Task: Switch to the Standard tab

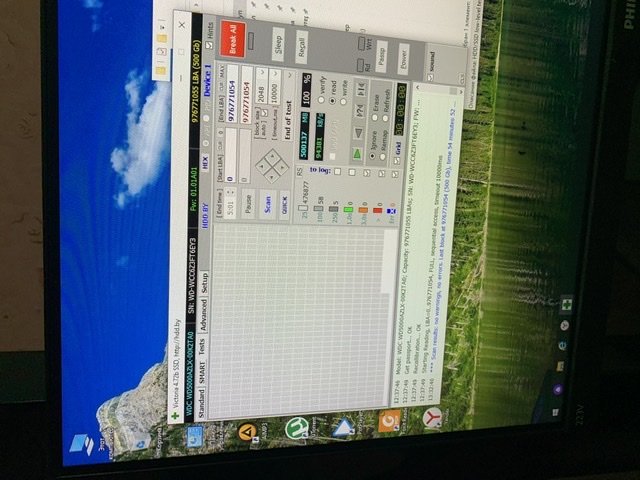Action: (202, 403)
